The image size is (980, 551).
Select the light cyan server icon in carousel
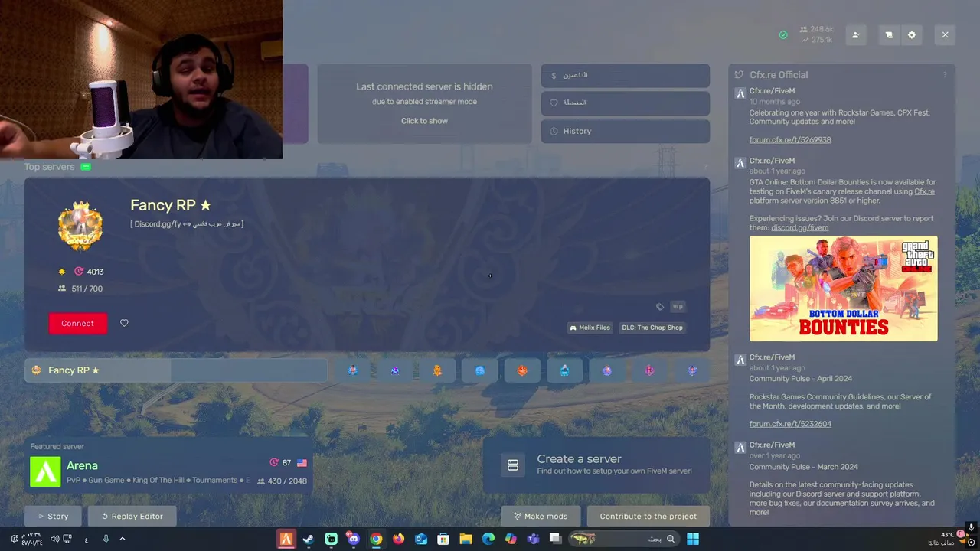565,370
